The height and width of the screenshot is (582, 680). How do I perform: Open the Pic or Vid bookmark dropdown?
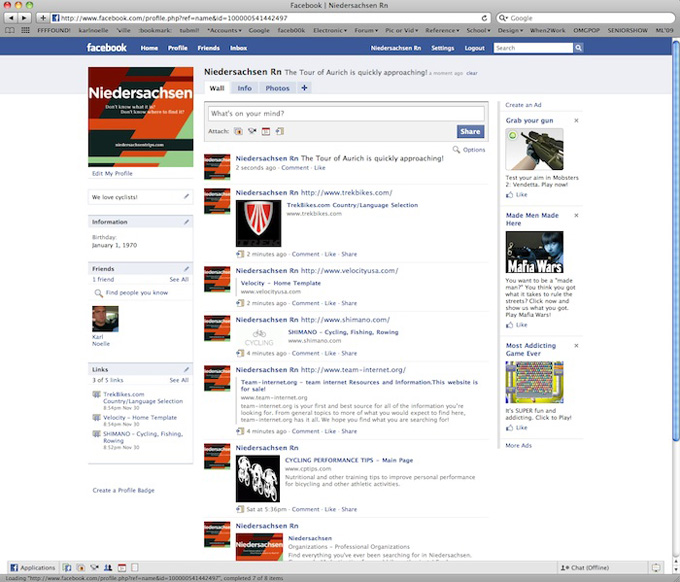[x=402, y=30]
